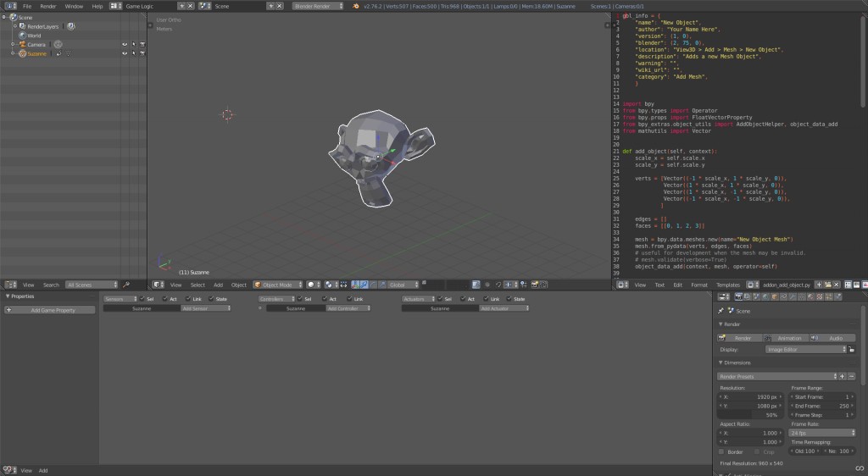
Task: Toggle visibility eye for the Camera object
Action: coord(124,44)
